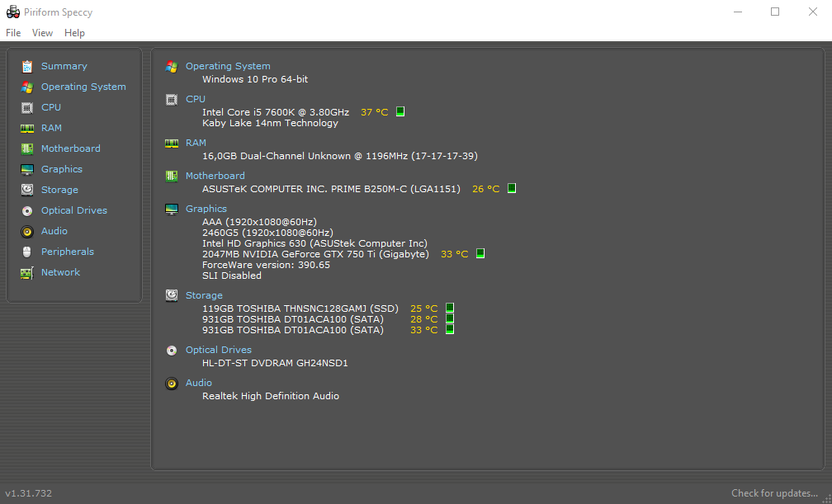Click the Motherboard heading link in summary
The image size is (832, 504).
point(215,176)
